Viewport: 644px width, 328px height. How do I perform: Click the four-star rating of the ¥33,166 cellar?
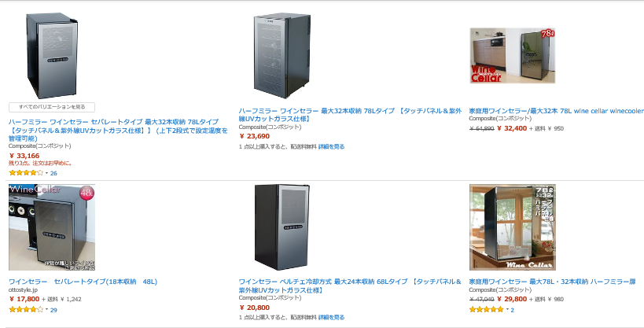click(26, 172)
